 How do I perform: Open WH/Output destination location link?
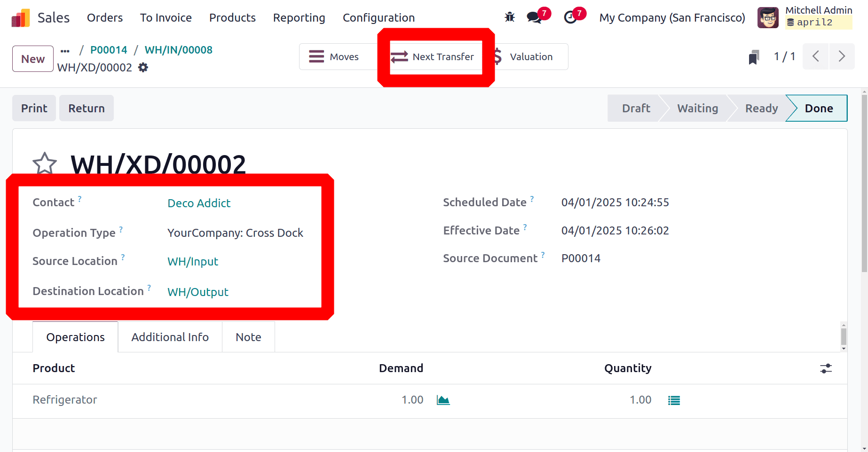coord(198,292)
